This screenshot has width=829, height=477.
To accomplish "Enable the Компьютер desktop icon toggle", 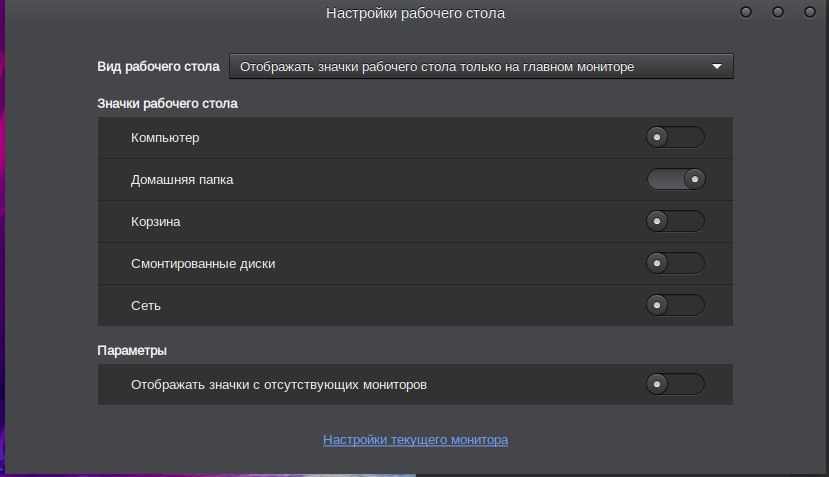I will tap(675, 137).
